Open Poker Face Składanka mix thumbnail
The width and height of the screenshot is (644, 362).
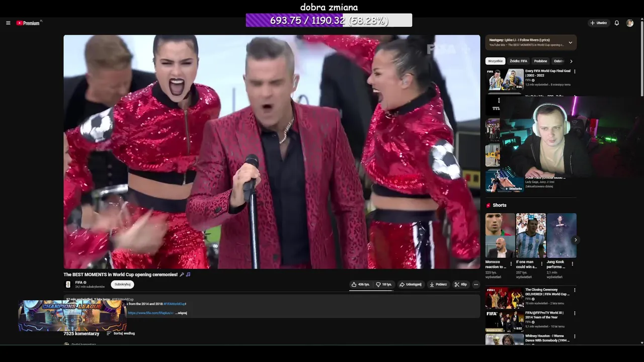(504, 181)
